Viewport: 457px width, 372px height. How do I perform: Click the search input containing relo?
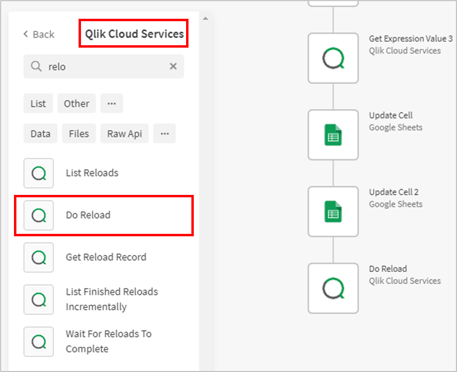[x=104, y=66]
